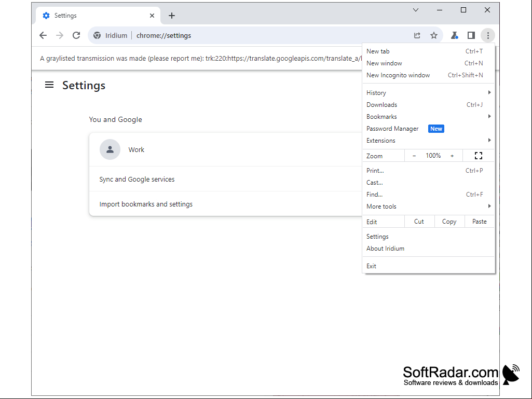Click the Work profile avatar

110,149
